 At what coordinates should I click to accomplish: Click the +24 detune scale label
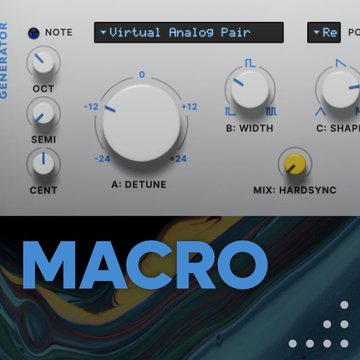[x=178, y=159]
